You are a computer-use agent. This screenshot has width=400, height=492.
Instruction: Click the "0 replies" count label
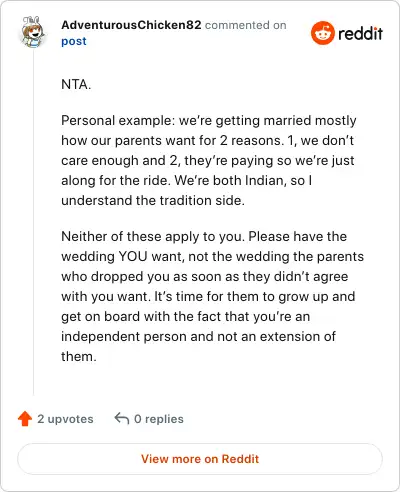[159, 419]
